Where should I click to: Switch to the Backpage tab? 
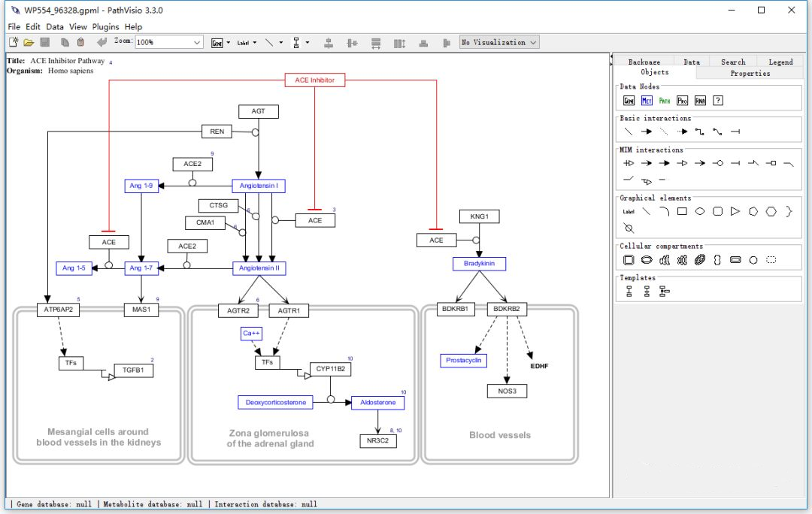point(644,62)
